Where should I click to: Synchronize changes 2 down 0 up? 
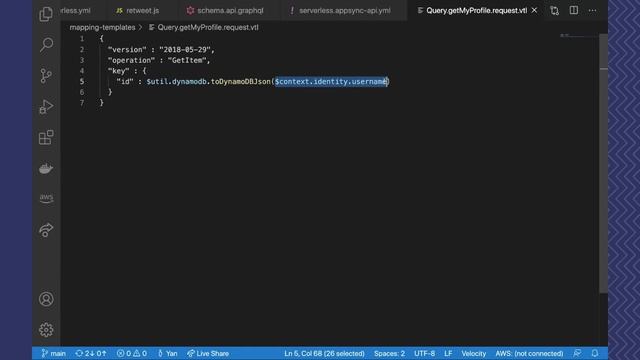tap(91, 353)
